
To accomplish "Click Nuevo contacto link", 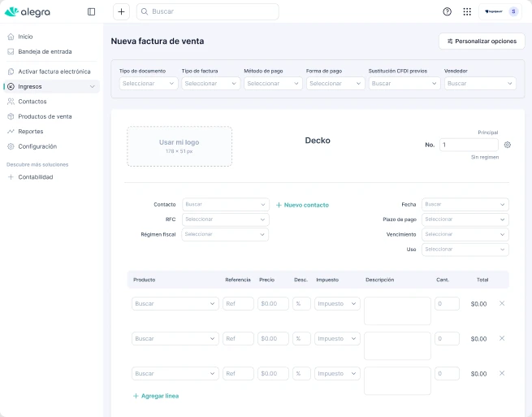I will coord(302,205).
